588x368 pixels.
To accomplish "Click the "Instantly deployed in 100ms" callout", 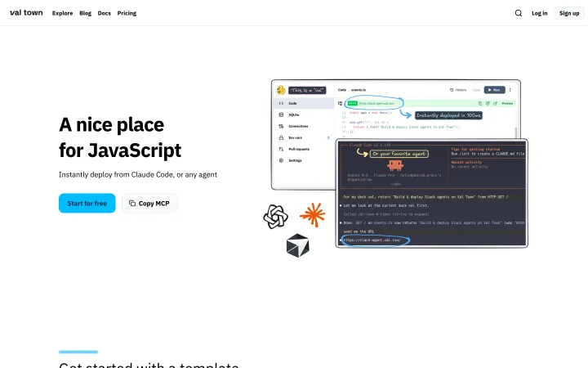I will coord(448,115).
